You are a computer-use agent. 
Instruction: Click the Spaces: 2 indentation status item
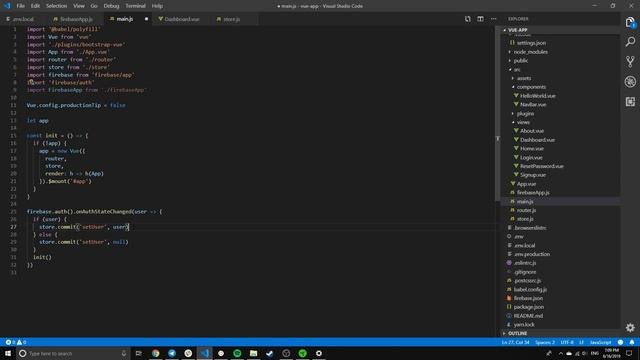545,342
